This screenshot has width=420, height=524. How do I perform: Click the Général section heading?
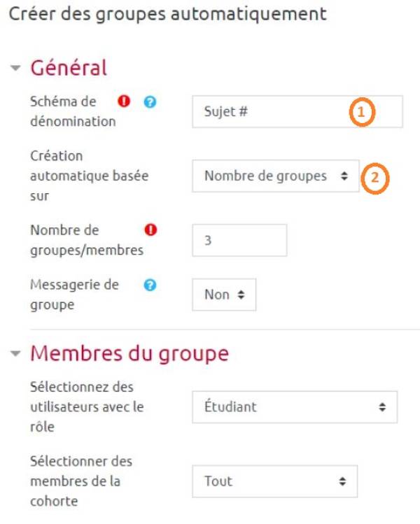click(69, 68)
